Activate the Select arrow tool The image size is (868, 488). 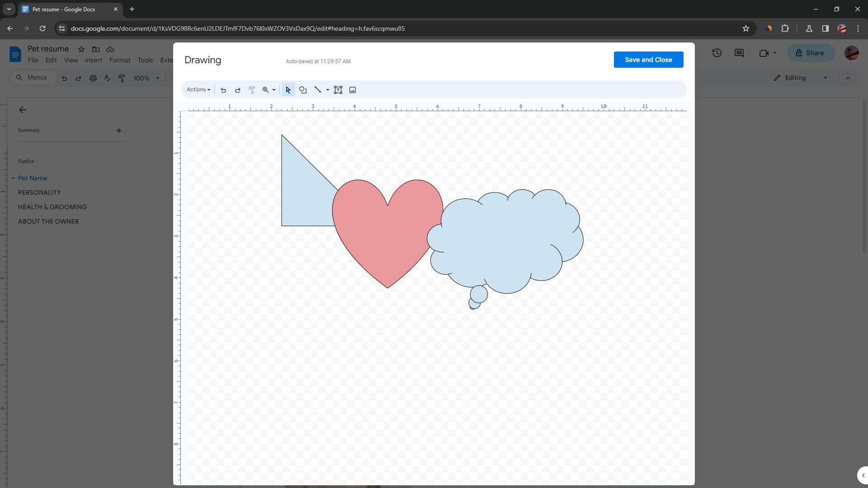coord(288,90)
